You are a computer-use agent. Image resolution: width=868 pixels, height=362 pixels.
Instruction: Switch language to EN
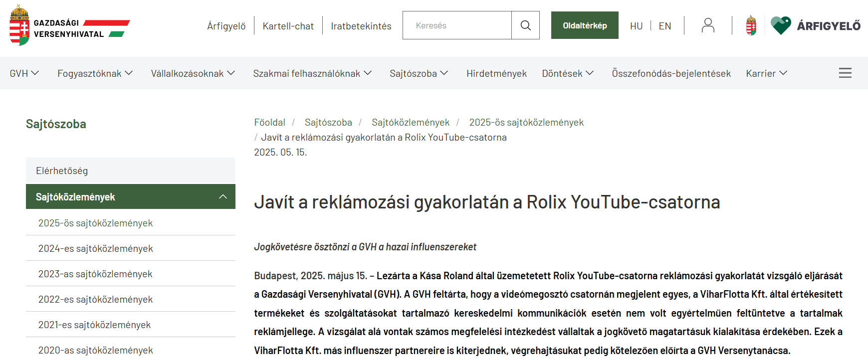click(665, 26)
